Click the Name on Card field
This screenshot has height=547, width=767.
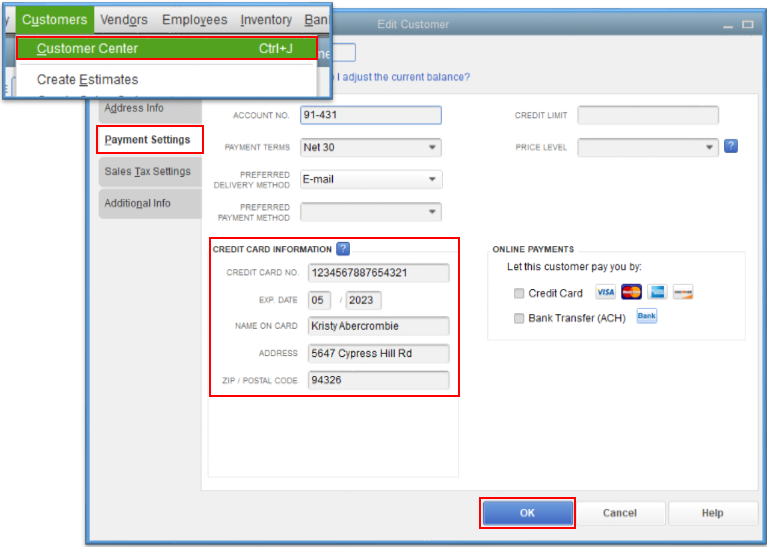coord(379,326)
